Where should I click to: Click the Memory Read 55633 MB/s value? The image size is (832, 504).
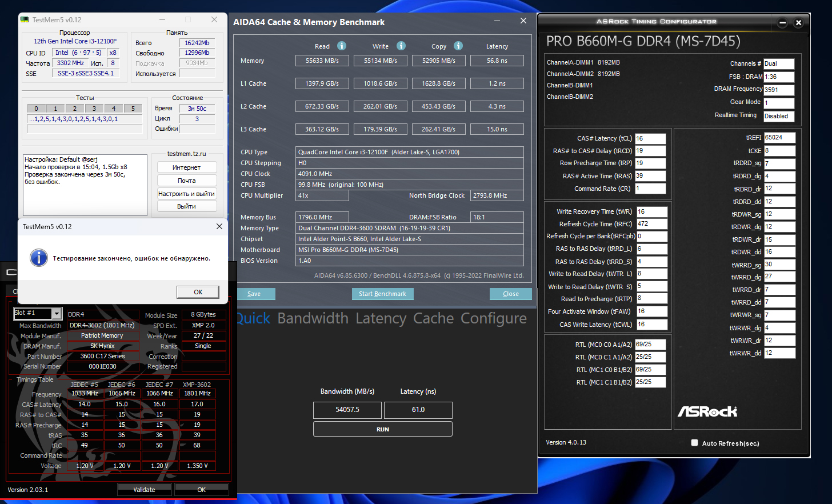click(x=322, y=61)
